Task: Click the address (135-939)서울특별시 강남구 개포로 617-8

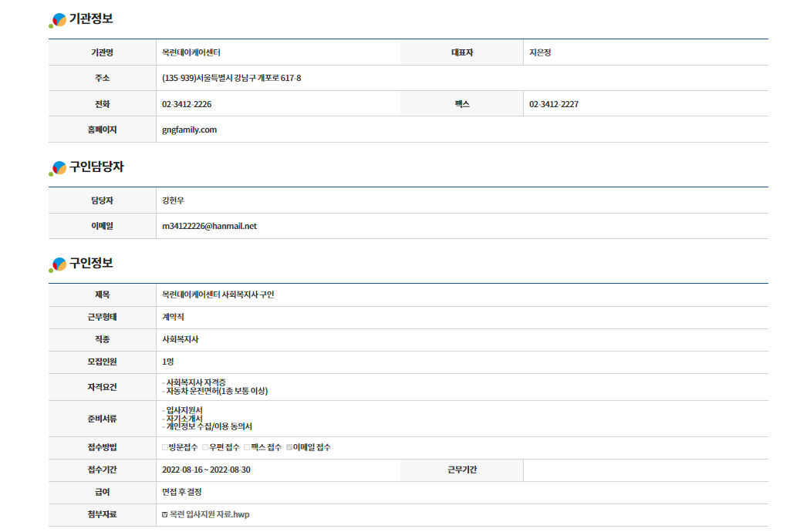Action: (231, 78)
